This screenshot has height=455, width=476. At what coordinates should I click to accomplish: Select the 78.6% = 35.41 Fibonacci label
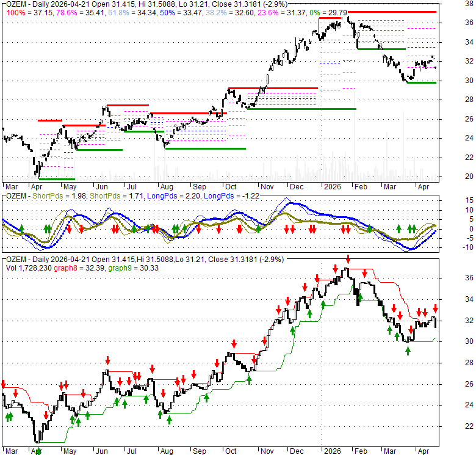(81, 13)
